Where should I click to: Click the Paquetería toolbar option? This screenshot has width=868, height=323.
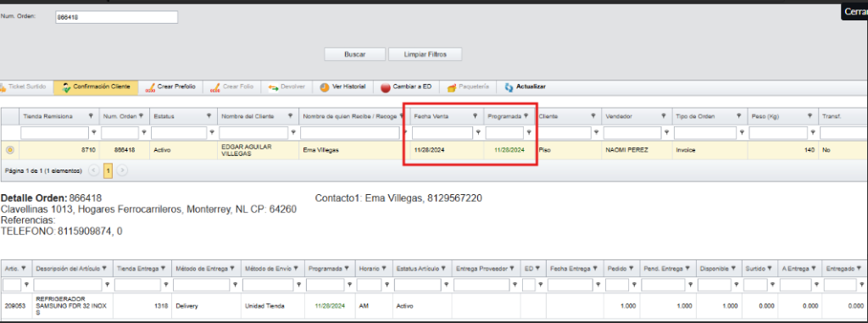(468, 87)
